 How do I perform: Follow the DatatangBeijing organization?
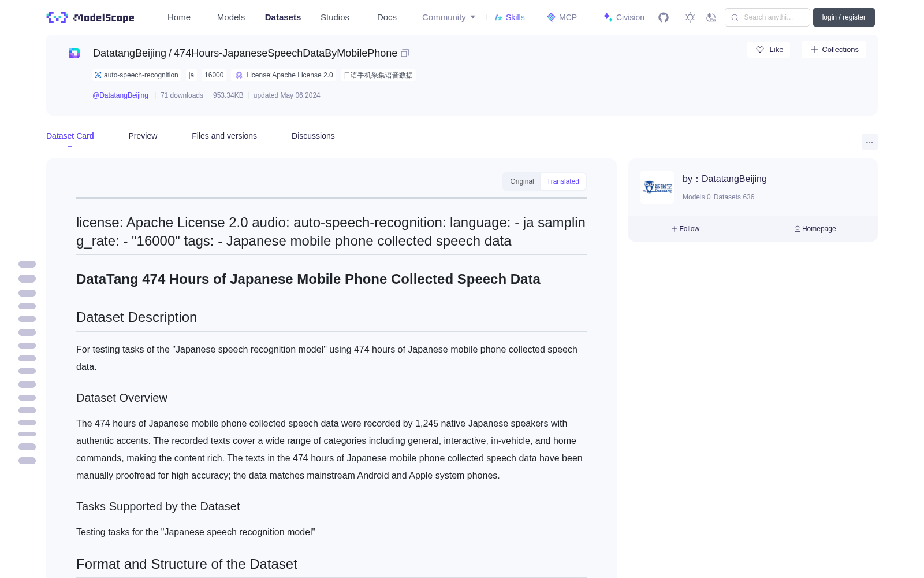[685, 229]
